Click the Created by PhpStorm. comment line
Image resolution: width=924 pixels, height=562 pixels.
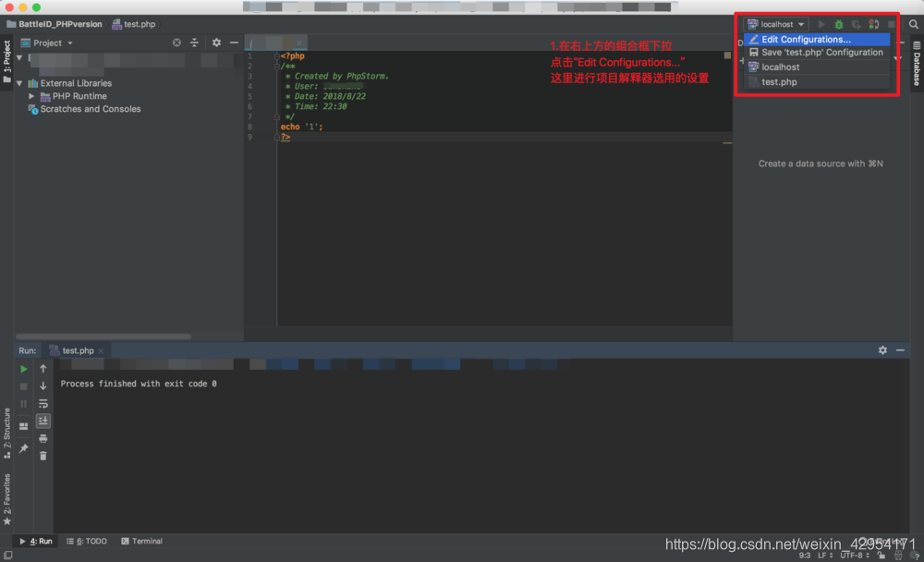(x=336, y=76)
